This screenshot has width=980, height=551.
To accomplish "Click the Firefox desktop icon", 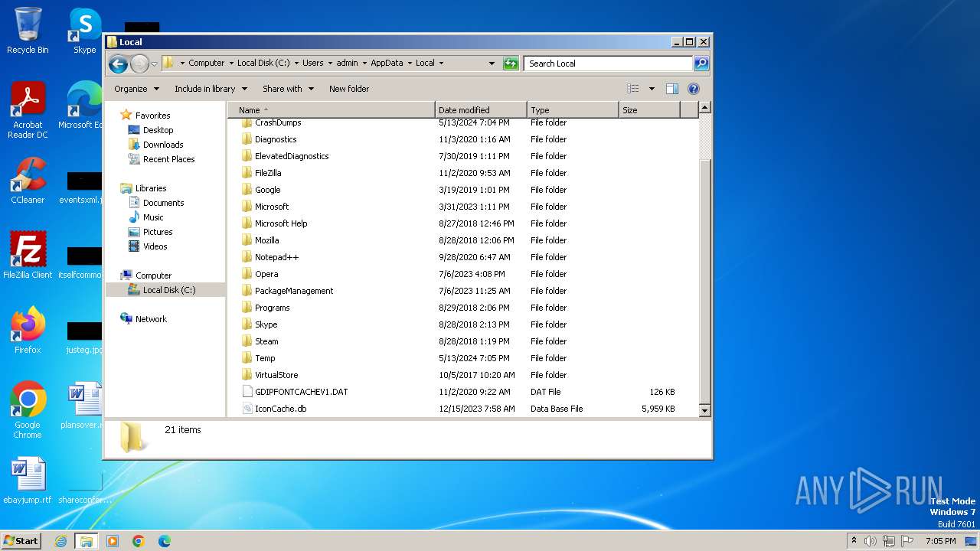I will pyautogui.click(x=28, y=331).
